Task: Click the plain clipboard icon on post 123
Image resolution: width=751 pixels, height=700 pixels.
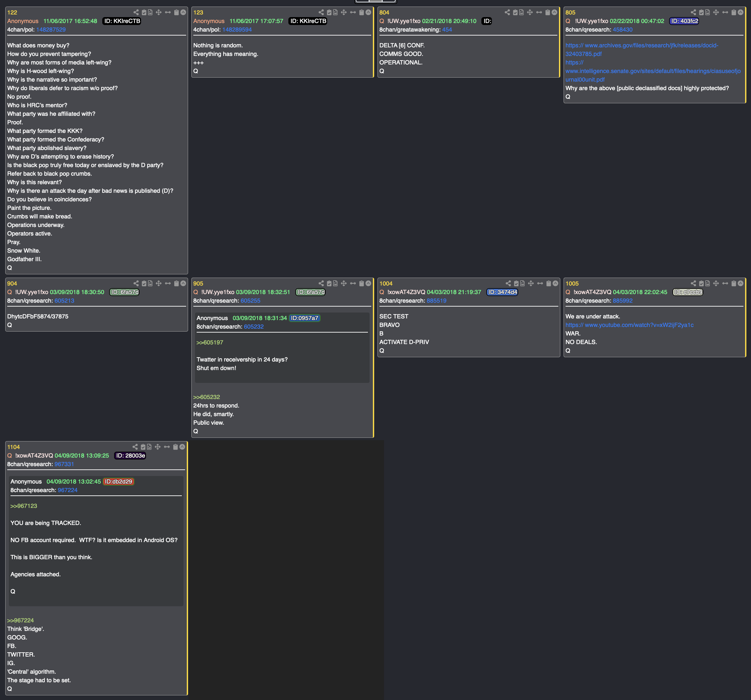Action: 361,12
